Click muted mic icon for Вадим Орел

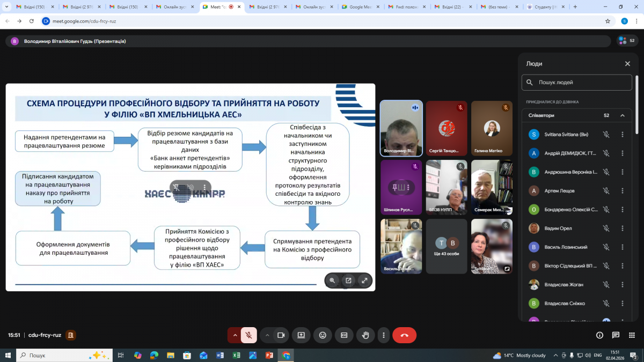point(606,228)
